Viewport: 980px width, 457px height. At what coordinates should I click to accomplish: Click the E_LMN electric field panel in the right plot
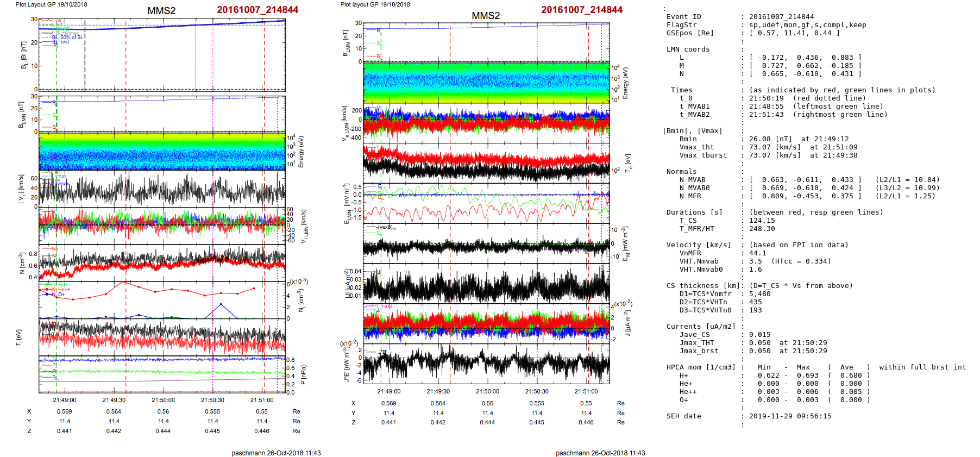pos(486,203)
